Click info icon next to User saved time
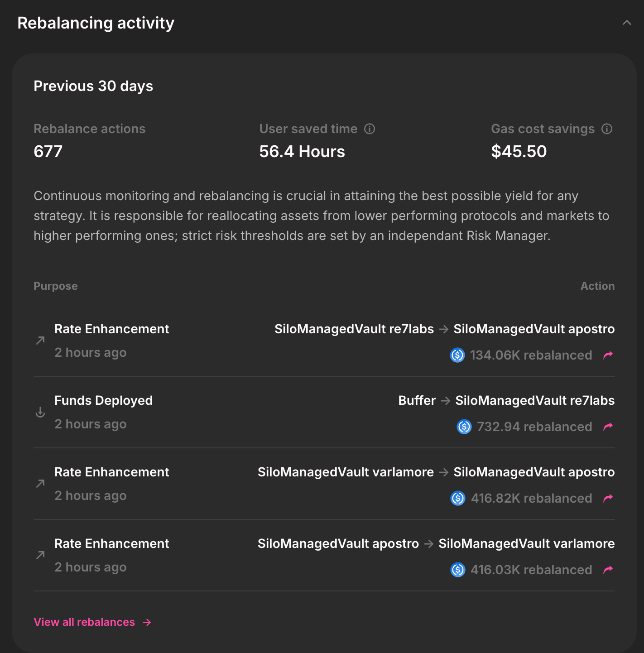 tap(370, 129)
